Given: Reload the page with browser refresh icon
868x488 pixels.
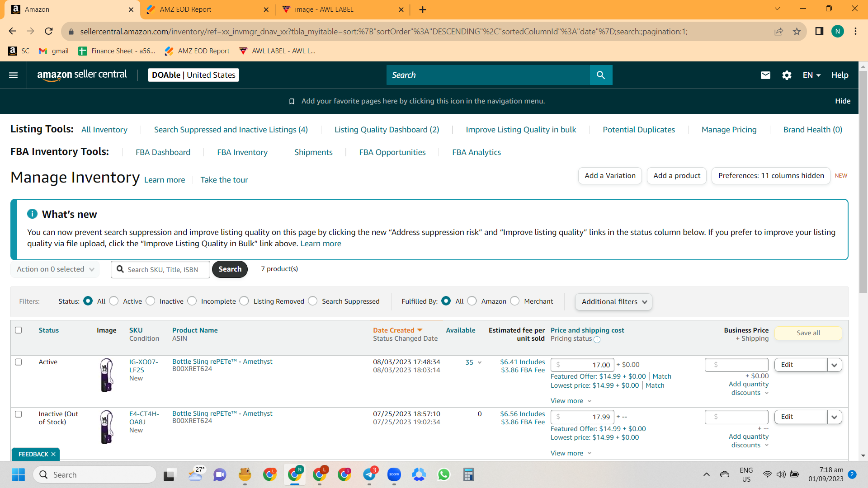Looking at the screenshot, I should pyautogui.click(x=49, y=31).
